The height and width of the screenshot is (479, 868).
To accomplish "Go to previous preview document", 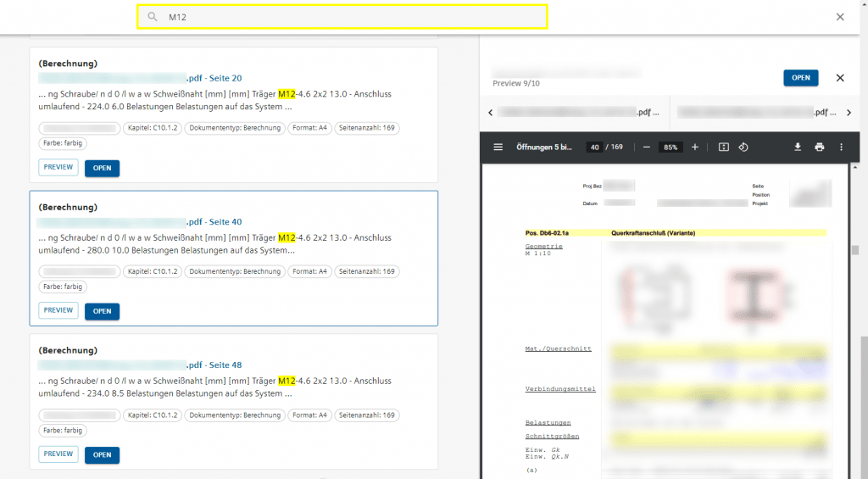I will [x=490, y=112].
